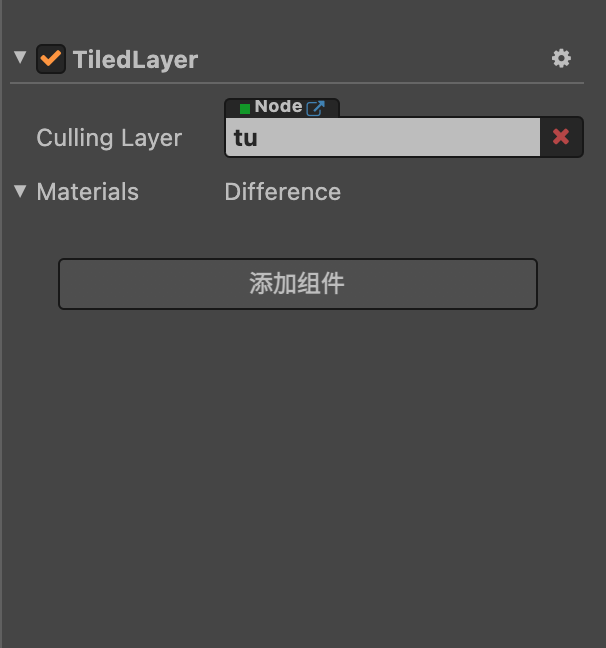This screenshot has height=648, width=606.
Task: Click the green Node type square icon
Action: coord(245,109)
